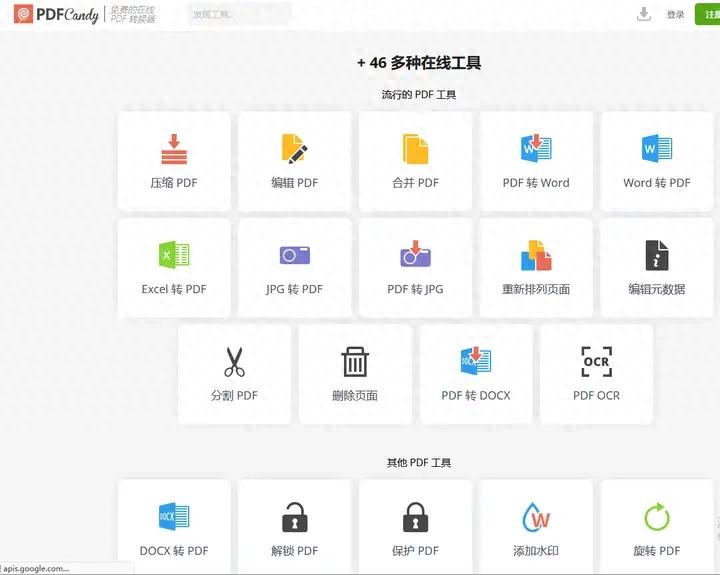Click the PDFCandy wordmark text

click(67, 15)
